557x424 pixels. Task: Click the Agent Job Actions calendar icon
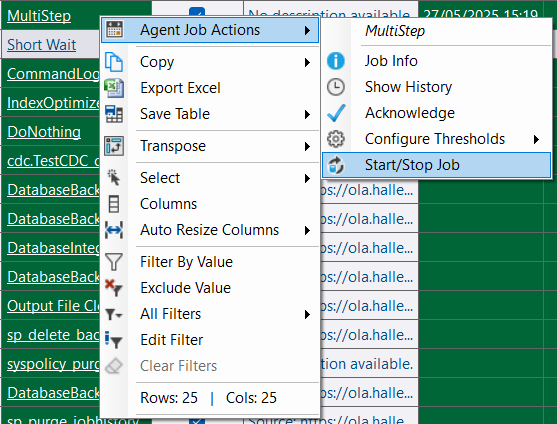tap(114, 30)
